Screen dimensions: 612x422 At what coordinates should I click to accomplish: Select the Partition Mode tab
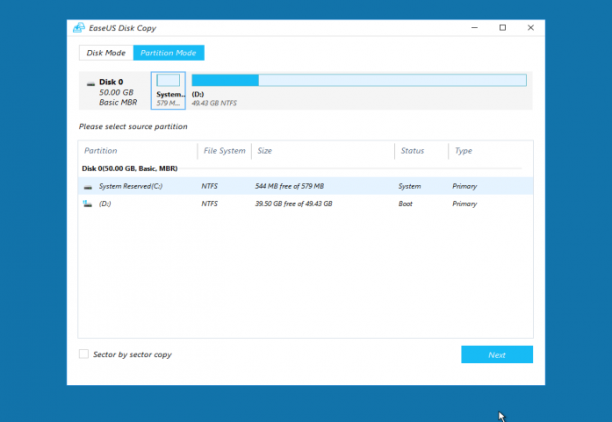[169, 53]
